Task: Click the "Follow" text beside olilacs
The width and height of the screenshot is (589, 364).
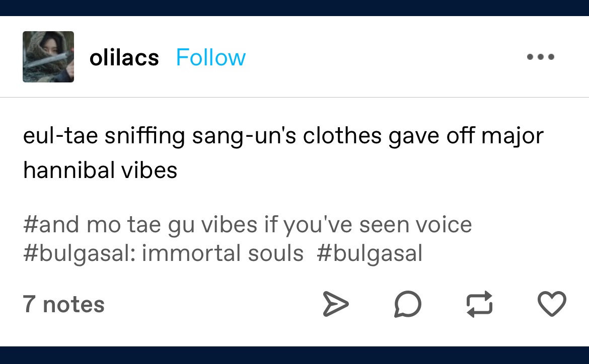Action: coord(210,58)
